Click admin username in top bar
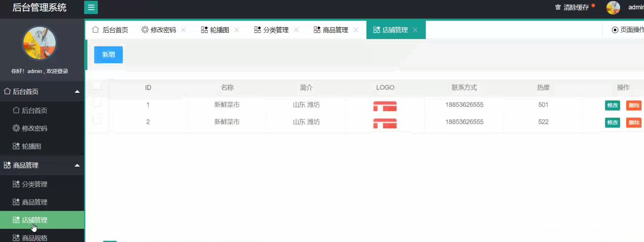 (x=636, y=7)
